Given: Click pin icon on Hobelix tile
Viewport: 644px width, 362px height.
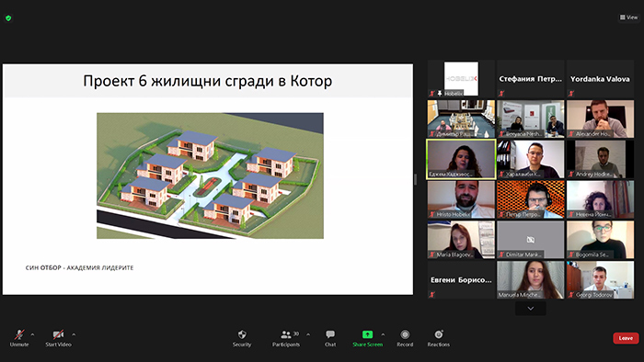Looking at the screenshot, I should pos(440,94).
